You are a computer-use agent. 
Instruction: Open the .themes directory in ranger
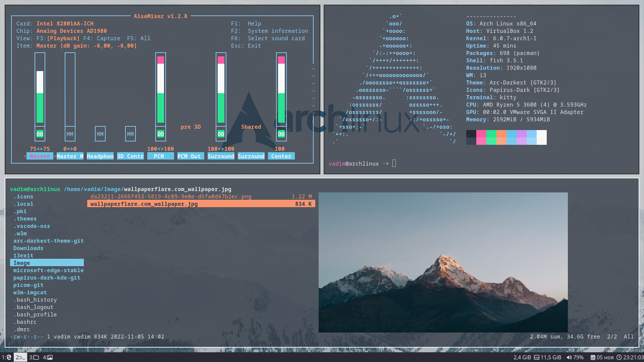(x=25, y=219)
